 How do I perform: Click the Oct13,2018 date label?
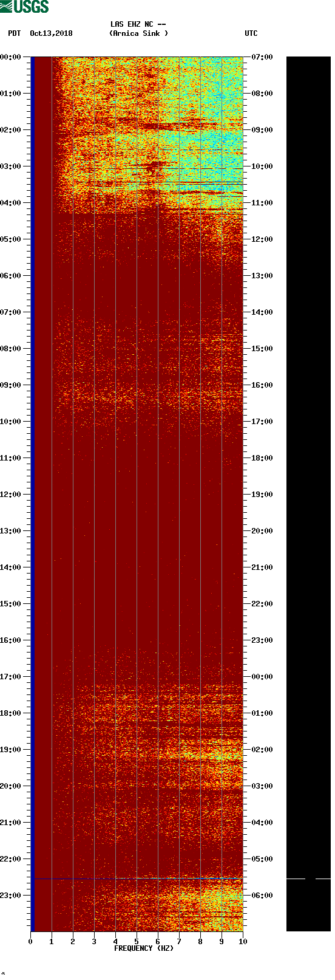point(51,33)
